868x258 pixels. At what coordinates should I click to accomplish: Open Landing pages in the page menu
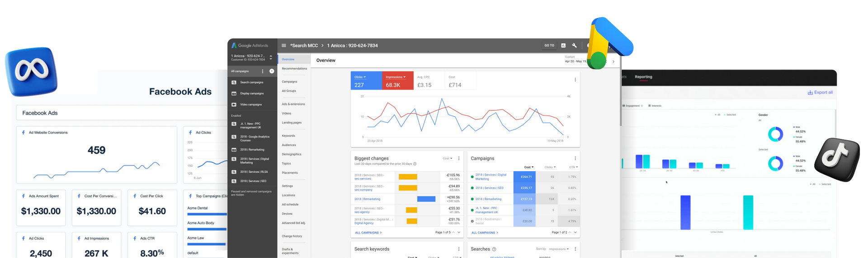coord(292,123)
